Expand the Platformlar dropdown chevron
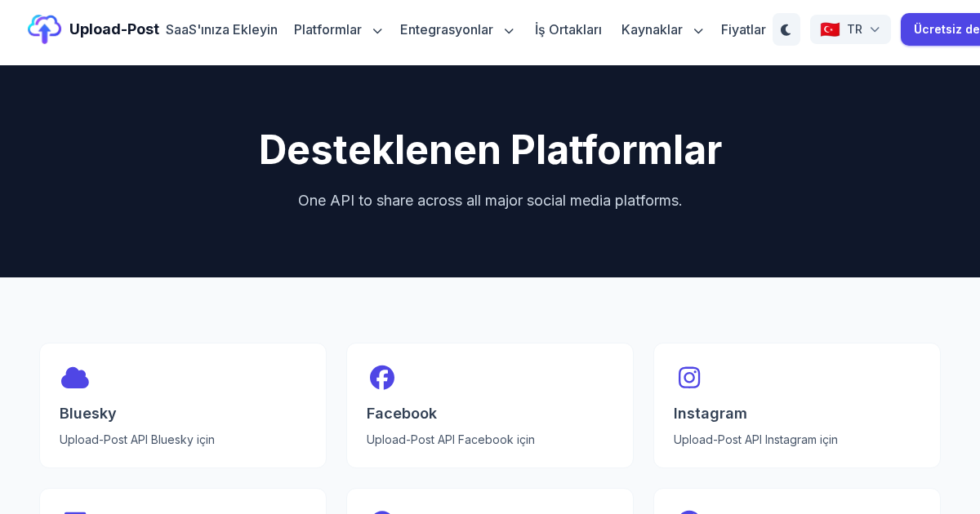Screen dimensions: 980x514 (377, 30)
